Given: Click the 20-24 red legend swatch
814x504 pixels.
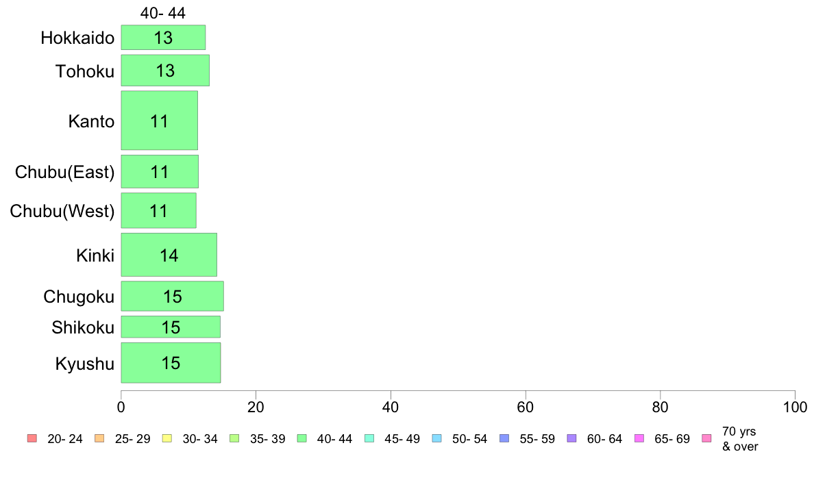Looking at the screenshot, I should click(32, 438).
